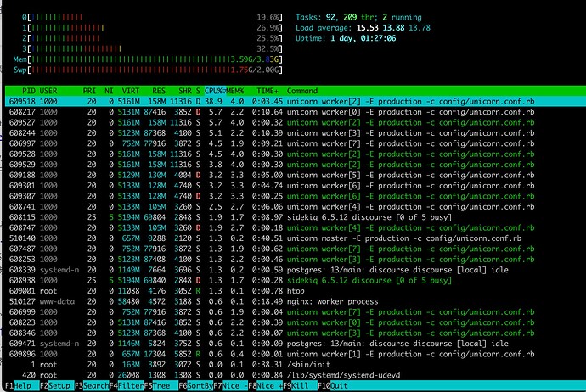The image size is (586, 392).
Task: Select the htop process PID 609001
Action: tap(296, 291)
